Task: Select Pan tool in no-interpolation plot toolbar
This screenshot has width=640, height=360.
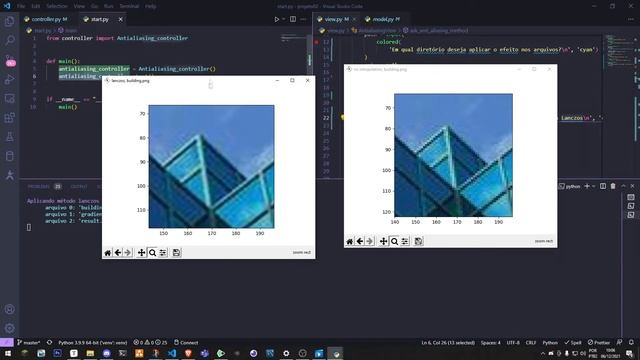Action: click(x=383, y=241)
